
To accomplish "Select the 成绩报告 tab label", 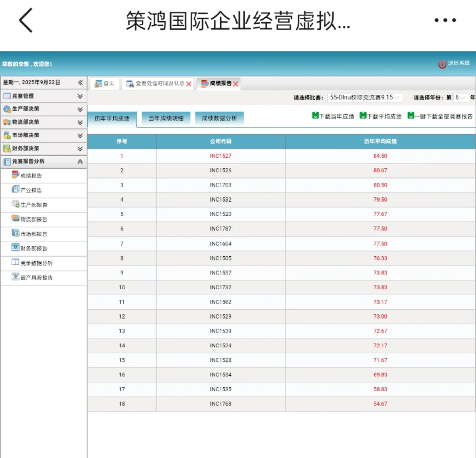I will [221, 83].
